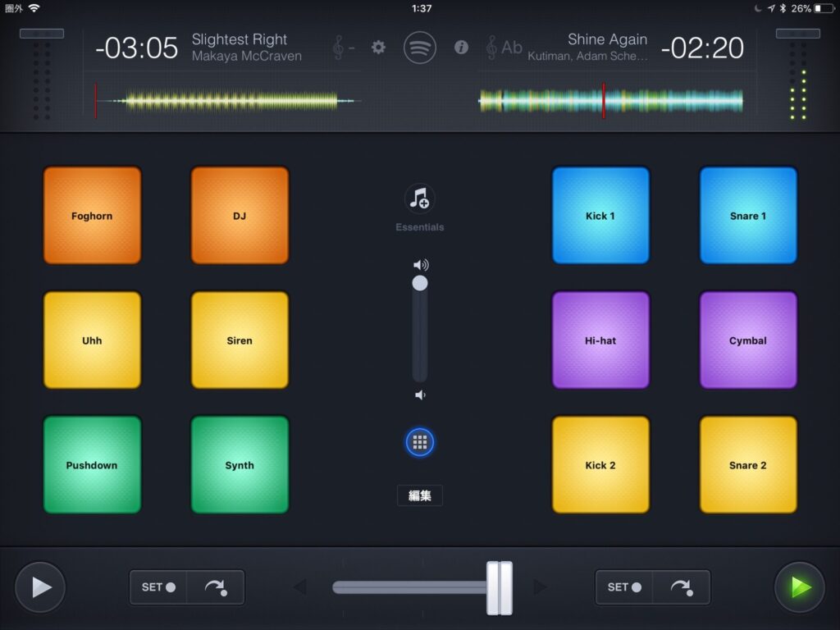Open the Essentials sample pack icon

point(420,199)
